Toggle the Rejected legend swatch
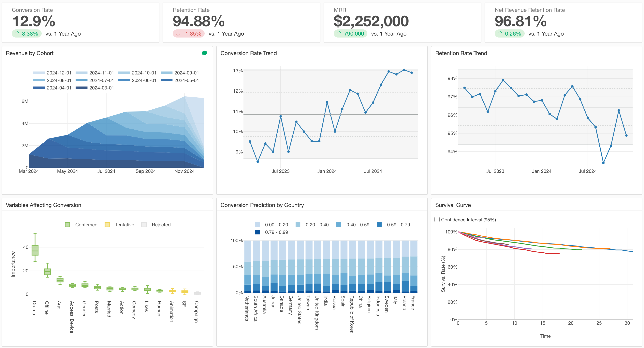Screen dimensions: 644x348 coord(144,224)
